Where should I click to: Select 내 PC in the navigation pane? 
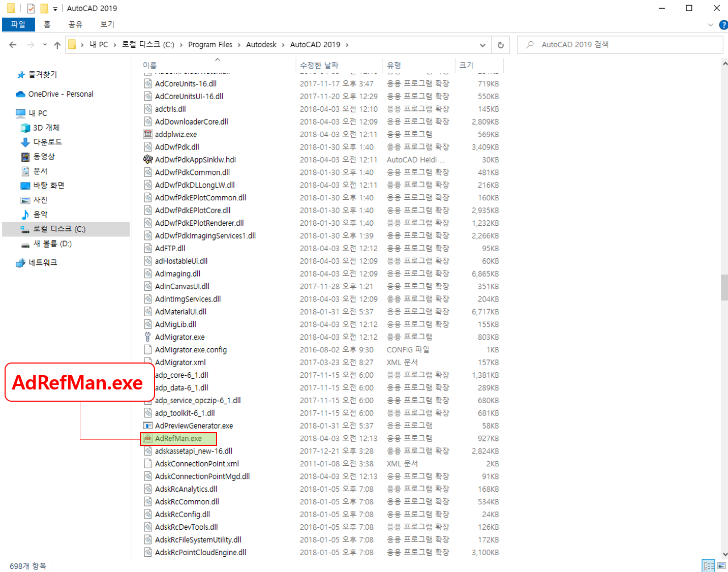point(38,113)
